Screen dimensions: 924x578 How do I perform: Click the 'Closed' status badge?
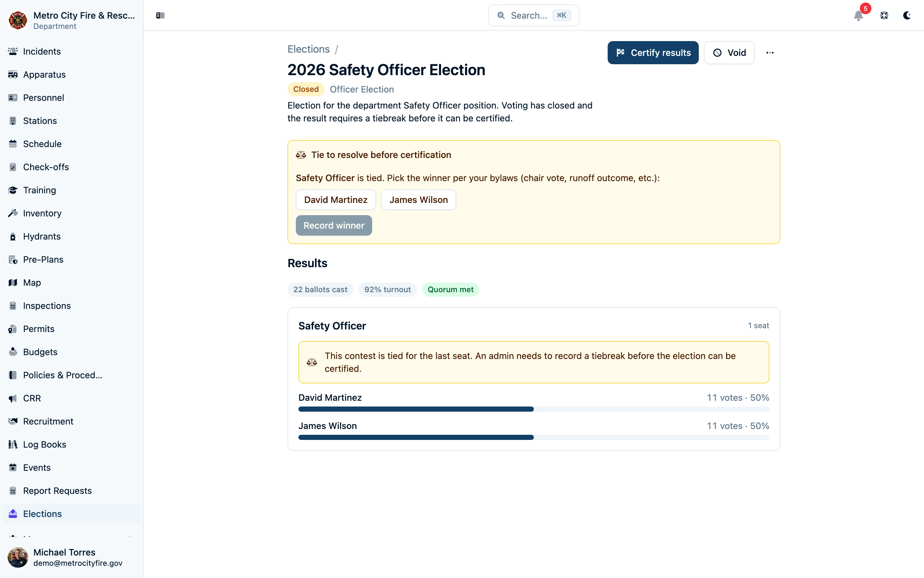pos(305,89)
